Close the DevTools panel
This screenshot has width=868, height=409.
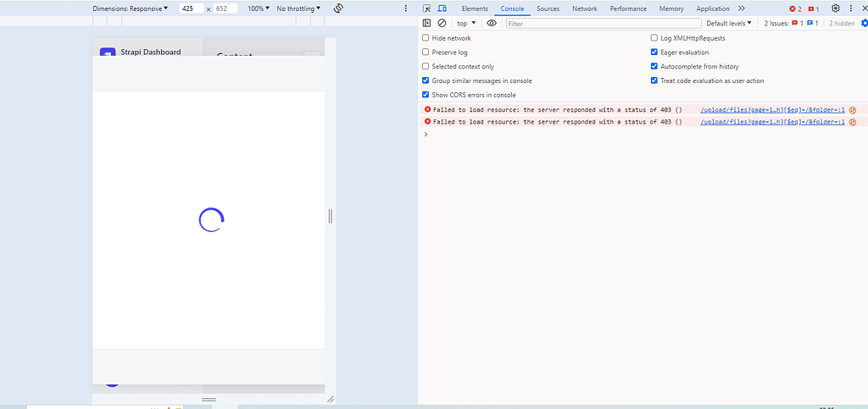pos(864,8)
